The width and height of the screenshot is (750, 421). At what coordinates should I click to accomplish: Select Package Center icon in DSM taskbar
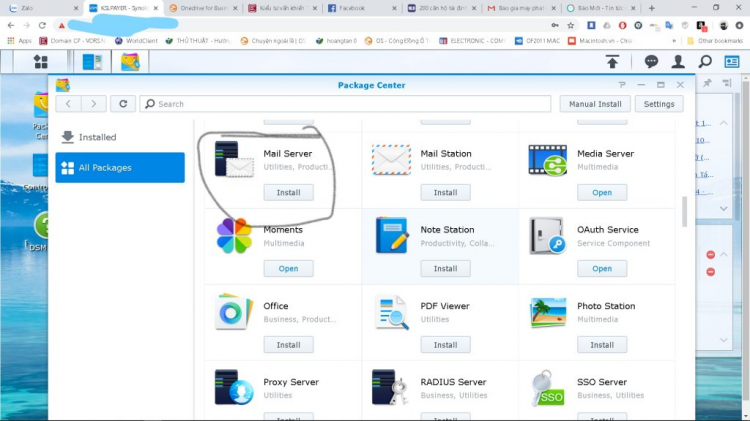coord(130,62)
